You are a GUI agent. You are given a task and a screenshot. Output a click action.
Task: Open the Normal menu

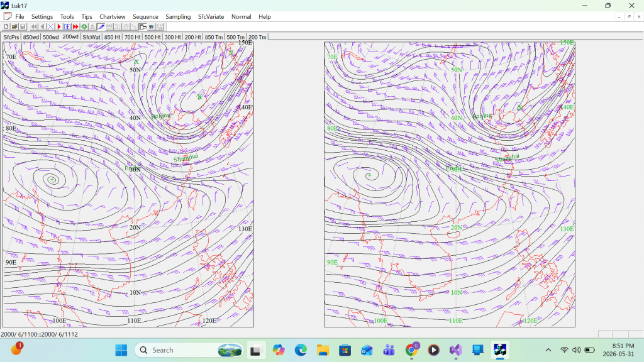[241, 17]
